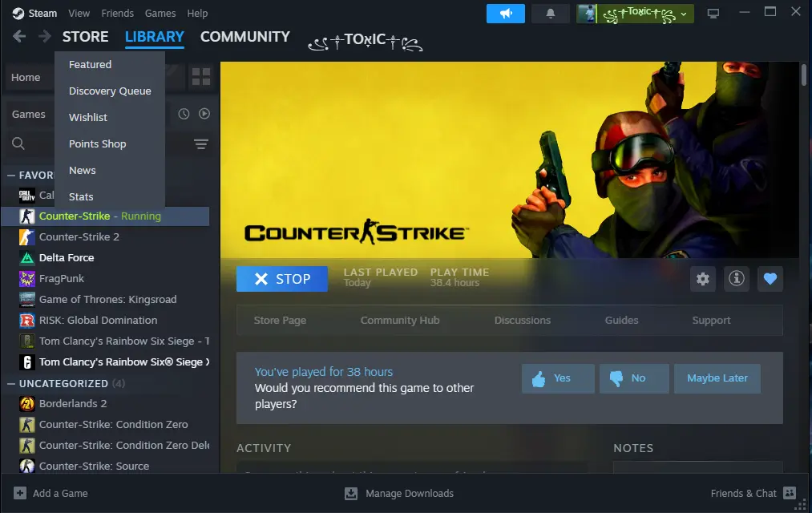
Task: Open the announcements megaphone button
Action: click(506, 14)
